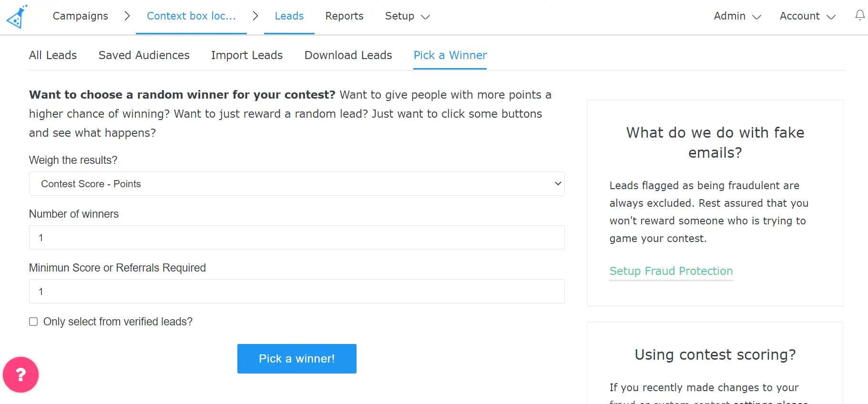The height and width of the screenshot is (404, 868).
Task: Click the flask logo icon
Action: click(x=17, y=17)
